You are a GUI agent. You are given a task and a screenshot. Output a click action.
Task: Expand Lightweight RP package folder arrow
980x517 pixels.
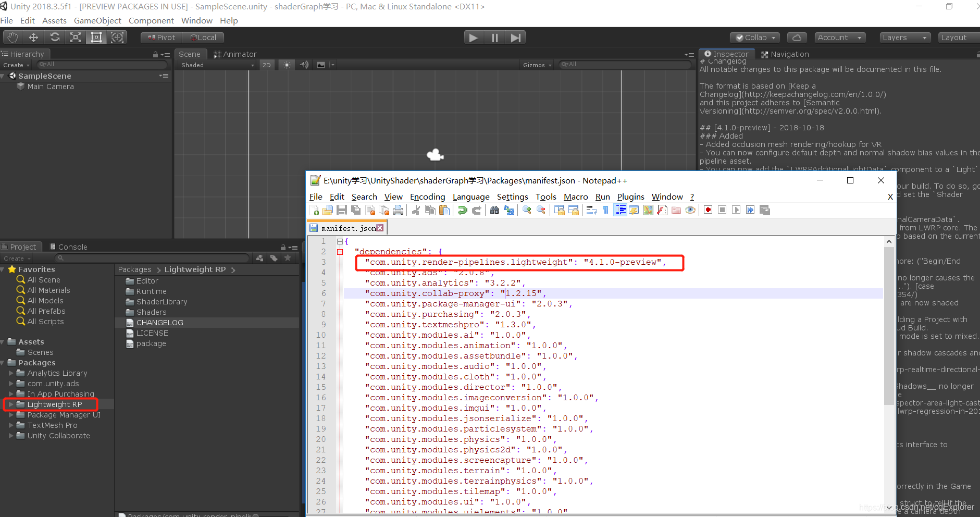pos(11,404)
